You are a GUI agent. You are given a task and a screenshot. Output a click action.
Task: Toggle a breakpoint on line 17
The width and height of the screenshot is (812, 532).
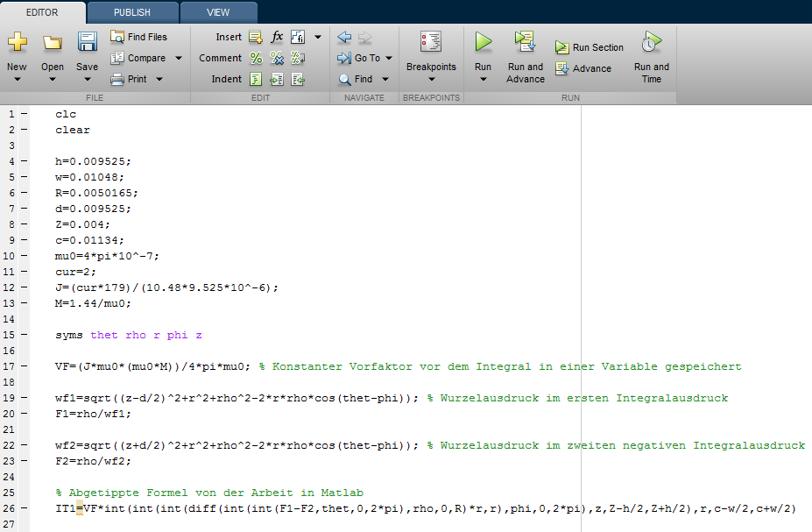(x=23, y=366)
